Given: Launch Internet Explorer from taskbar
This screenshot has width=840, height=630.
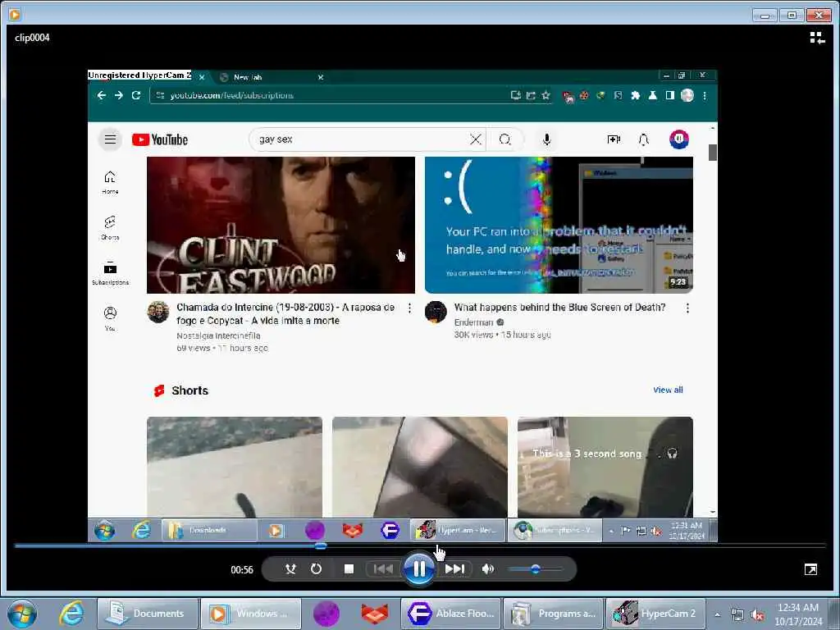Looking at the screenshot, I should 72,614.
